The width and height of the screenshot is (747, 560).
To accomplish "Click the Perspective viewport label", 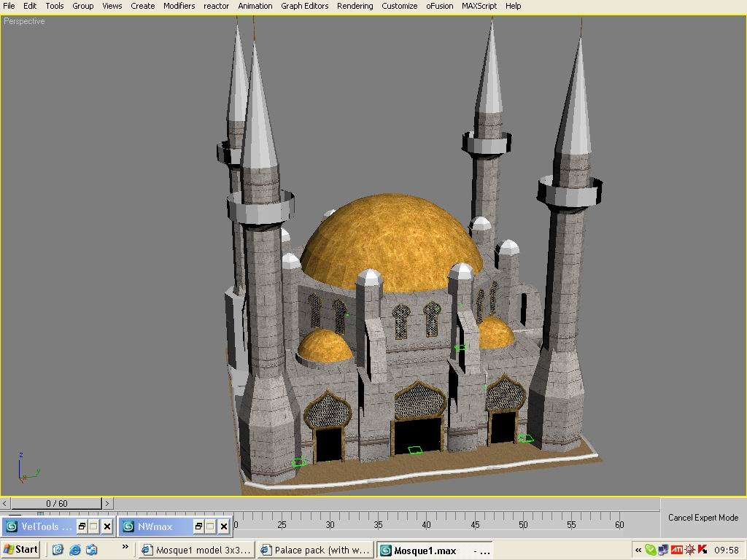I will tap(24, 21).
